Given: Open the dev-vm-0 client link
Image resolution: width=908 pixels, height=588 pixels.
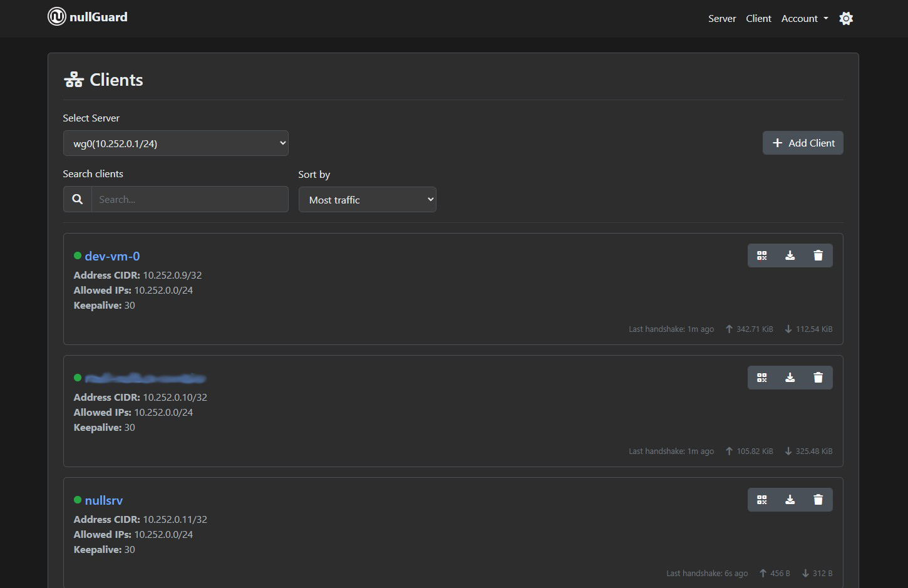Looking at the screenshot, I should click(112, 256).
